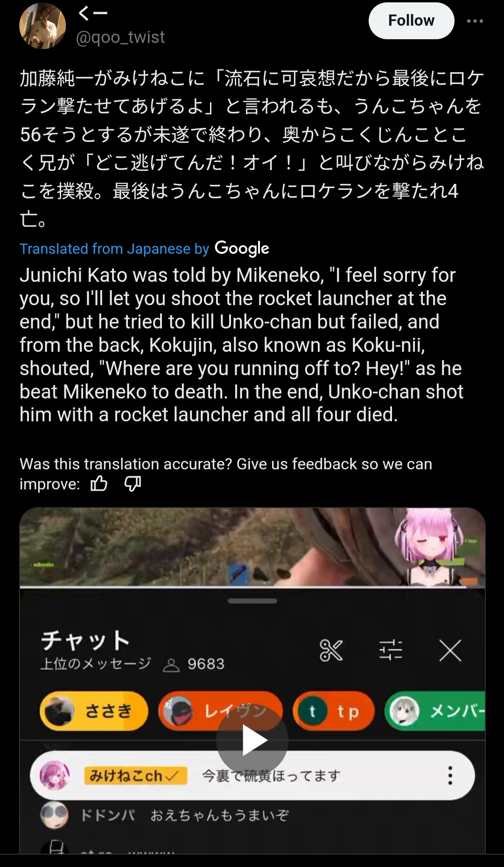Open @qoo_twist profile avatar
Screen dimensions: 504x867
tap(42, 26)
